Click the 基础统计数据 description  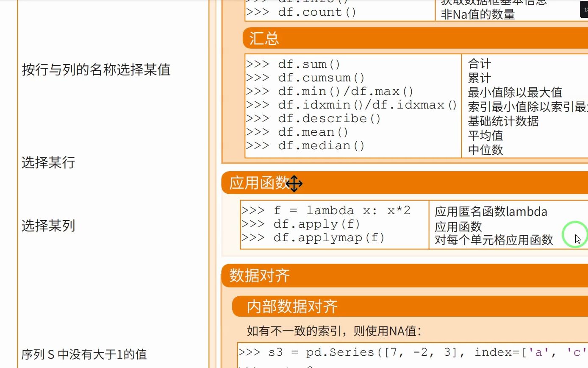click(503, 121)
